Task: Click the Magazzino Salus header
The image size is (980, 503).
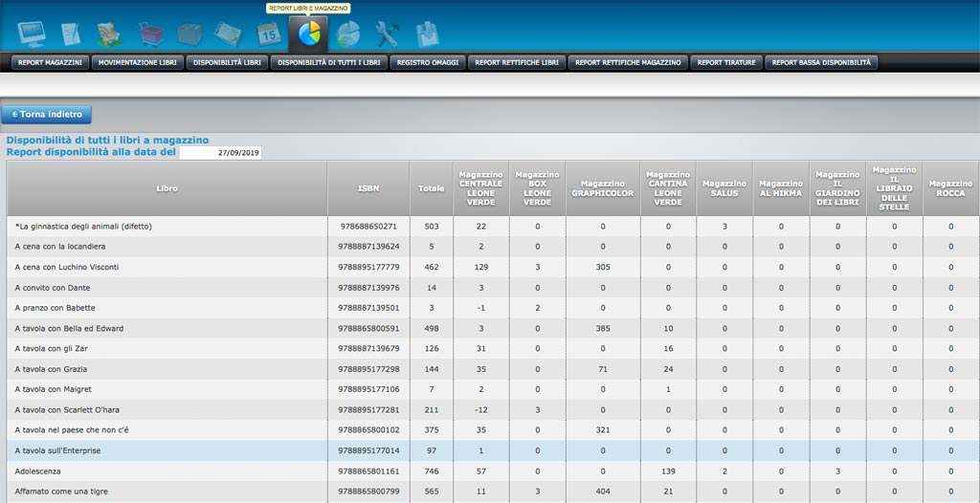Action: click(724, 188)
